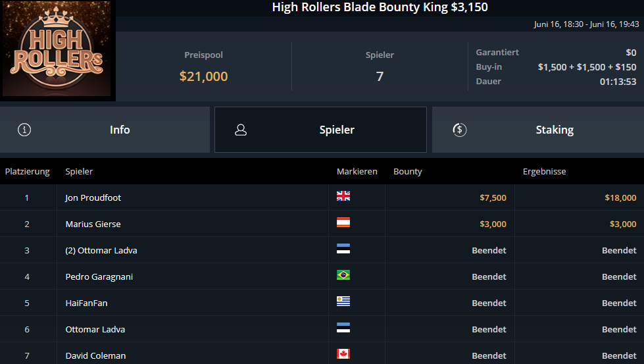
Task: Open player Jon Proudfoot's name
Action: (93, 197)
